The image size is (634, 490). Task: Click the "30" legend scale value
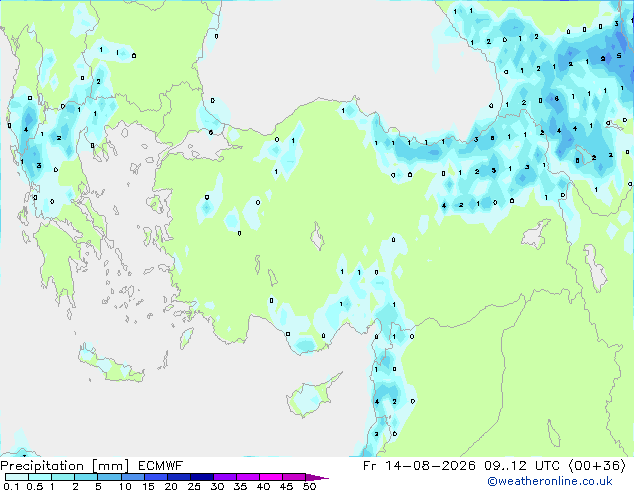click(x=218, y=486)
